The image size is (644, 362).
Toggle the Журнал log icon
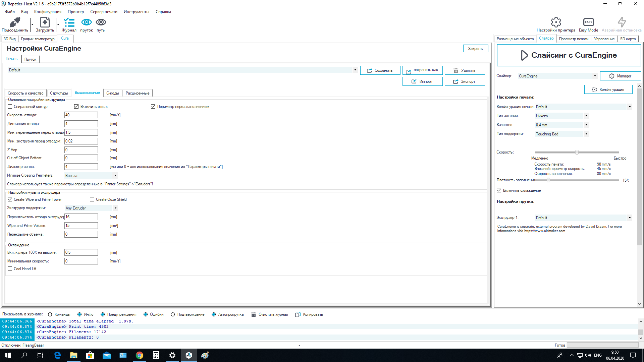click(69, 22)
